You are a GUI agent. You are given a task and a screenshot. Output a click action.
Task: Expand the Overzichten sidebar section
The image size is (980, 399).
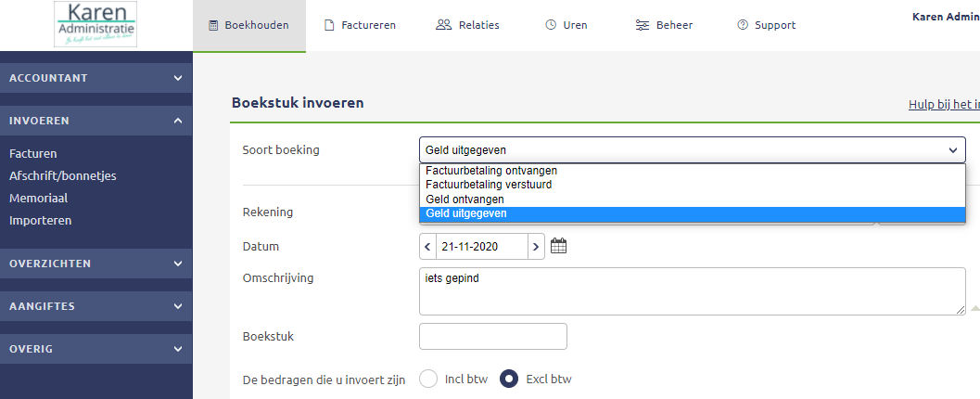click(95, 264)
